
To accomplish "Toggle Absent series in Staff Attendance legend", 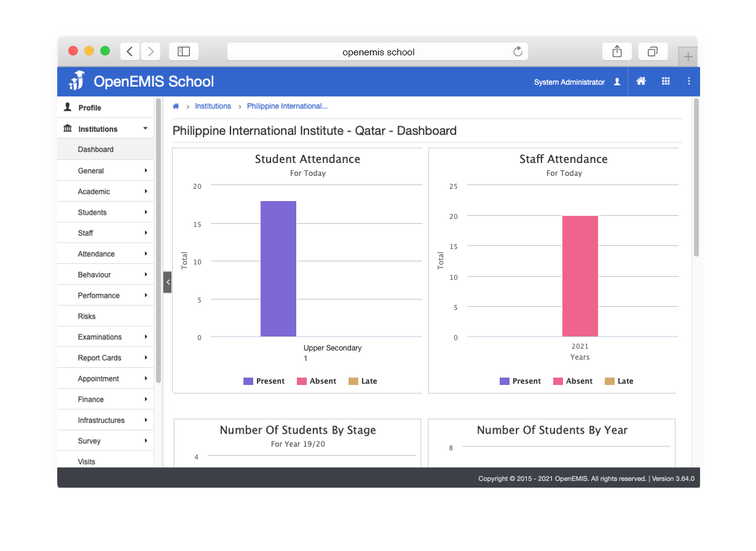I will tap(573, 381).
